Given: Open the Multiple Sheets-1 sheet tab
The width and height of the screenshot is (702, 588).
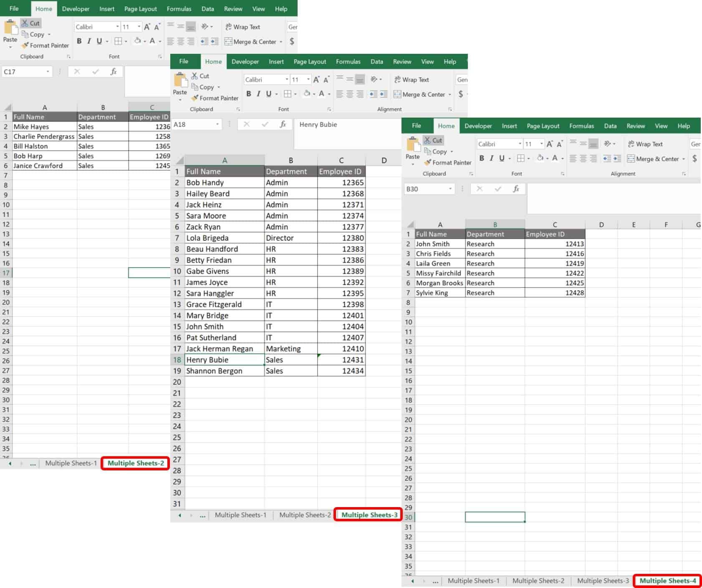Looking at the screenshot, I should [x=474, y=580].
